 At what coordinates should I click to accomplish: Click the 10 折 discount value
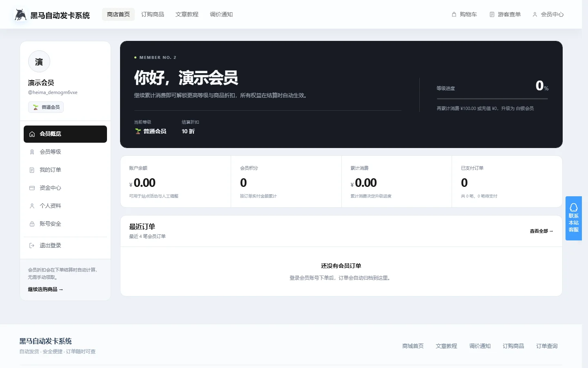pos(188,131)
